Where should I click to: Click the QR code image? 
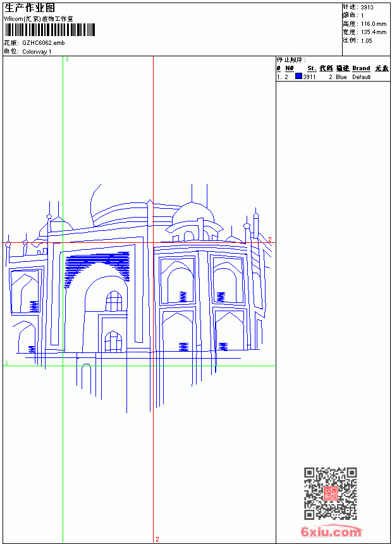pos(331,493)
